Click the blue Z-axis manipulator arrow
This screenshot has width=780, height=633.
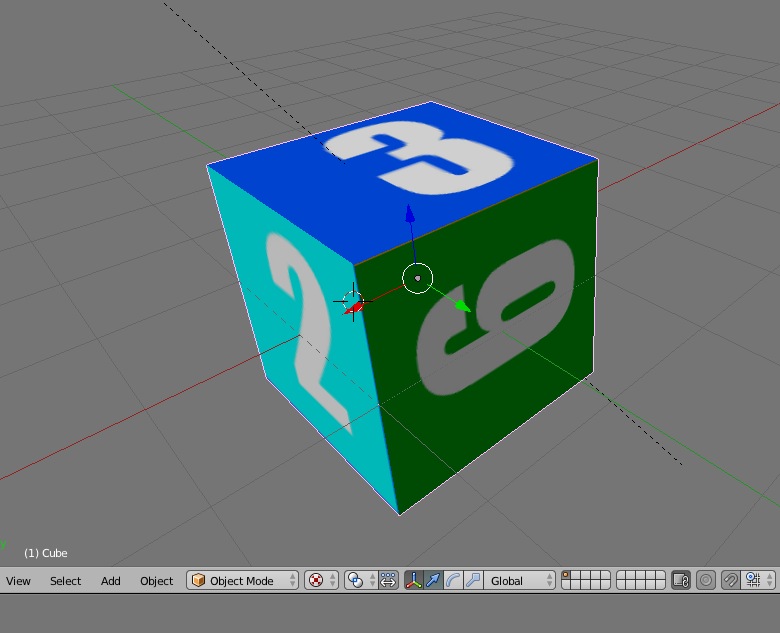click(x=410, y=213)
